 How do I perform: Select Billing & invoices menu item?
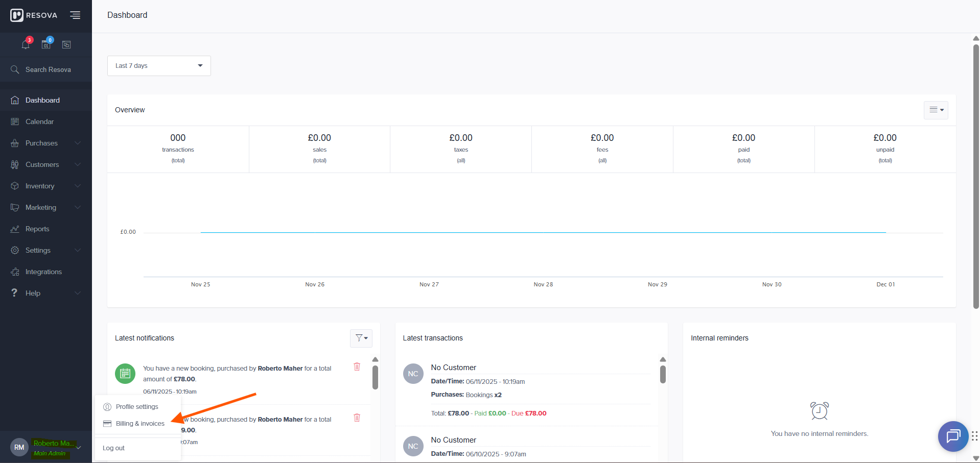tap(139, 424)
